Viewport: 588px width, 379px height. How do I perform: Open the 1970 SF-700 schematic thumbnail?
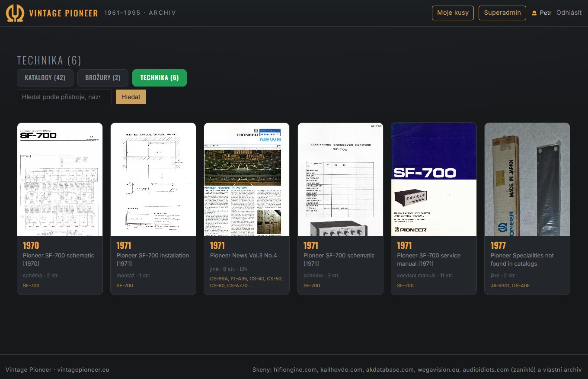(x=60, y=180)
